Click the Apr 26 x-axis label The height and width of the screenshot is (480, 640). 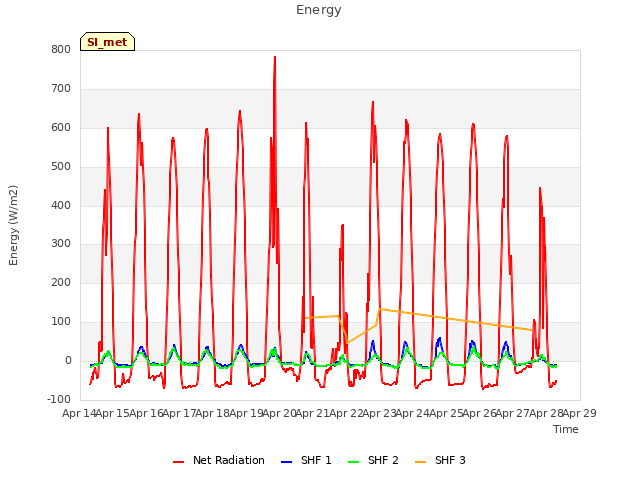480,413
